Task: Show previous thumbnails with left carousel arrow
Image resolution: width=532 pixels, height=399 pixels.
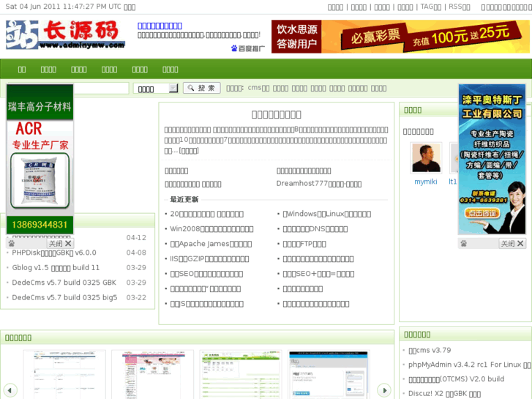Action: (10, 390)
